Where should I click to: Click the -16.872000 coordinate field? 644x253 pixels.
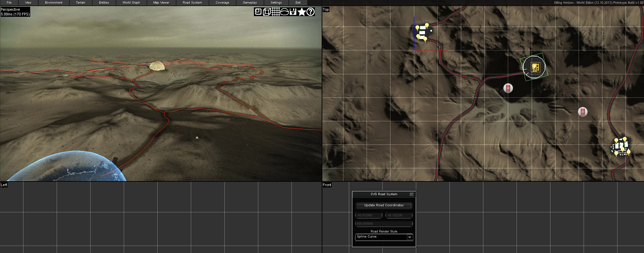click(x=369, y=215)
